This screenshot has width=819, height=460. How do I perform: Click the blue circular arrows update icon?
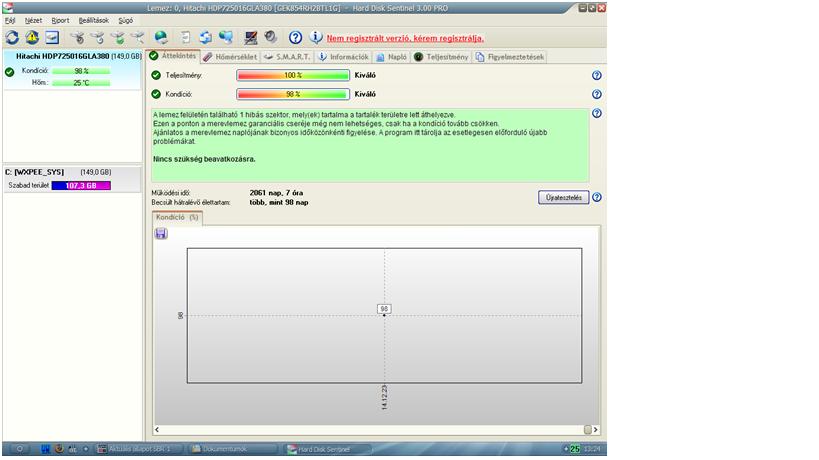point(206,37)
